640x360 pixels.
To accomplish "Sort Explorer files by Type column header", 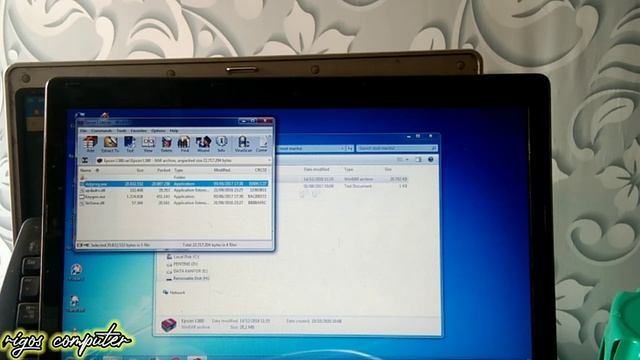I will [348, 169].
